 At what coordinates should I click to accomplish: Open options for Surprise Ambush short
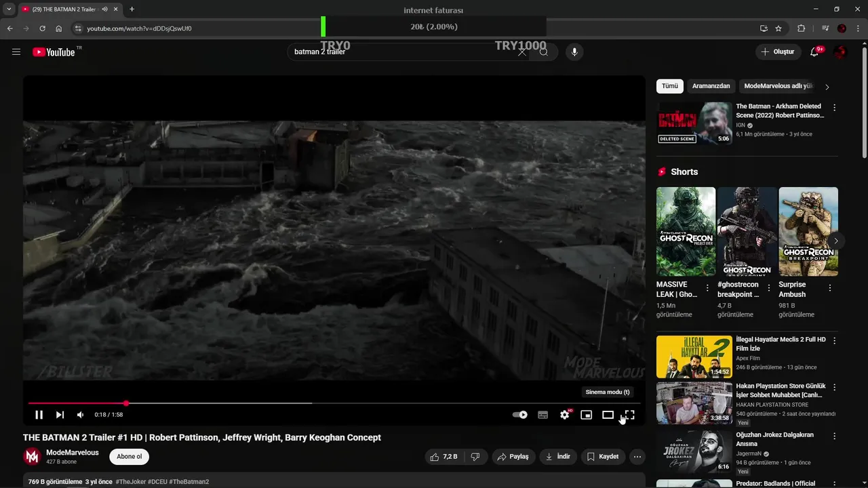pyautogui.click(x=829, y=288)
